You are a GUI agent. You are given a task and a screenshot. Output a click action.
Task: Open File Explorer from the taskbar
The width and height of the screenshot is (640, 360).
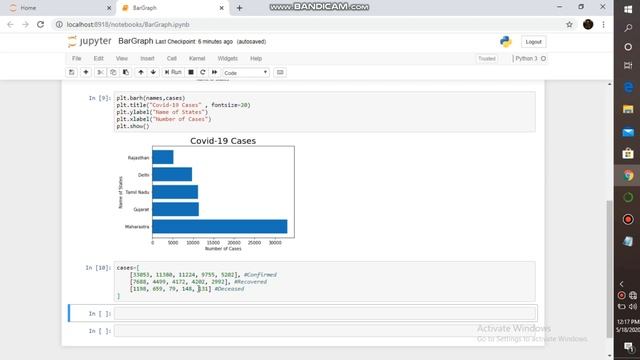tap(628, 109)
